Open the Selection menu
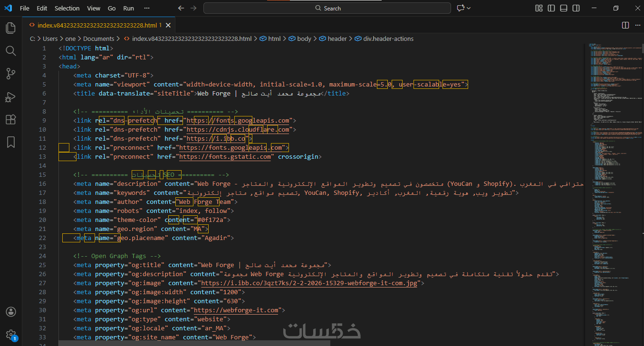 (67, 8)
